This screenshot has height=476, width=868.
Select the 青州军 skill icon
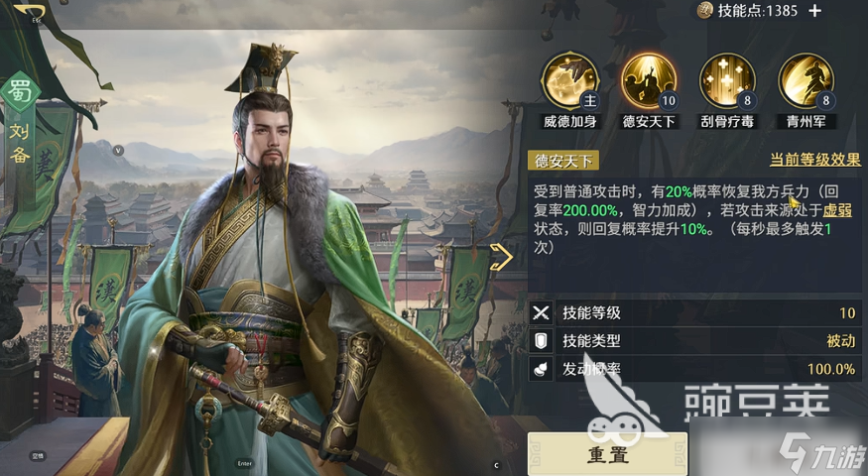coord(806,81)
